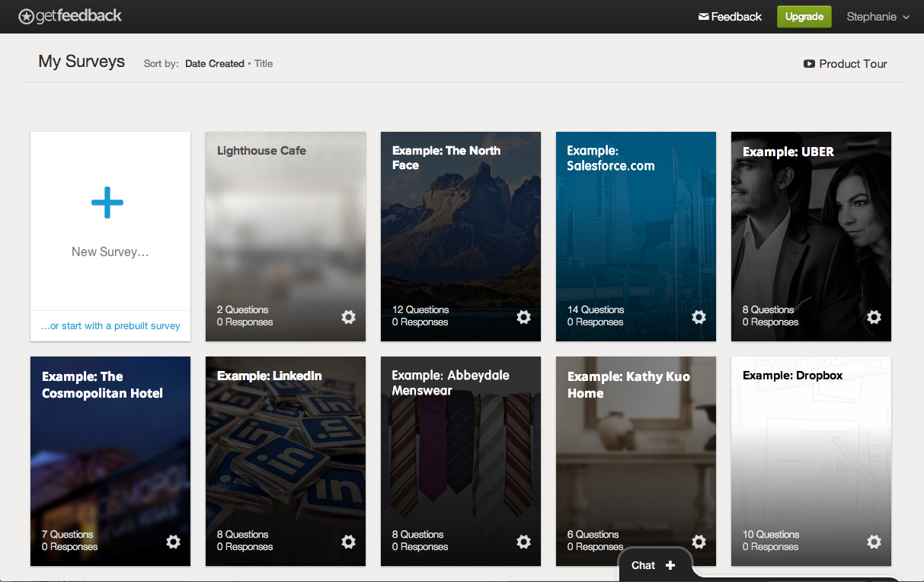Click the green Upgrade button
The image size is (924, 582).
tap(804, 17)
